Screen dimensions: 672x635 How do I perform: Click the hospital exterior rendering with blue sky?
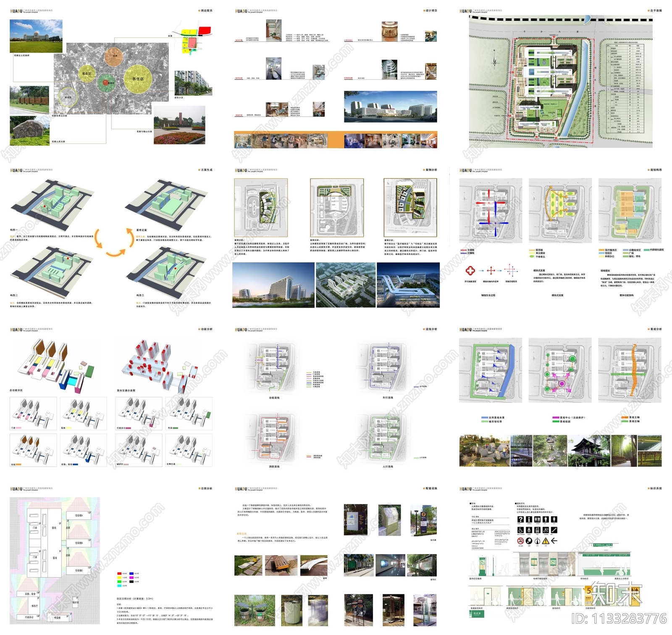click(391, 107)
